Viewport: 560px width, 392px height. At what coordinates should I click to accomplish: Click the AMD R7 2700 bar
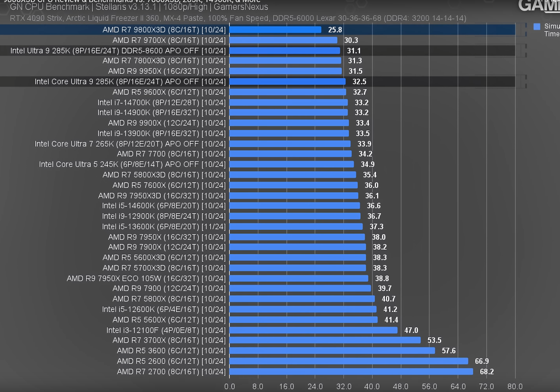coord(351,372)
